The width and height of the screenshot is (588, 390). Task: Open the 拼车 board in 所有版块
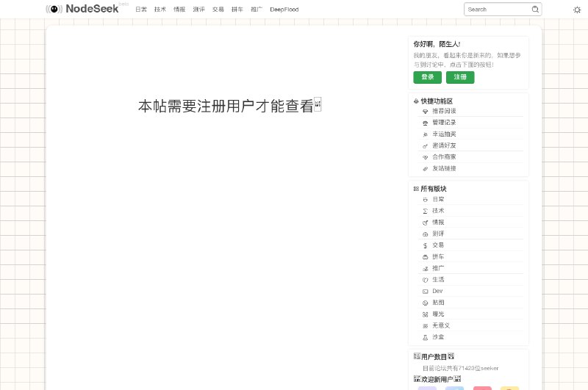click(438, 256)
